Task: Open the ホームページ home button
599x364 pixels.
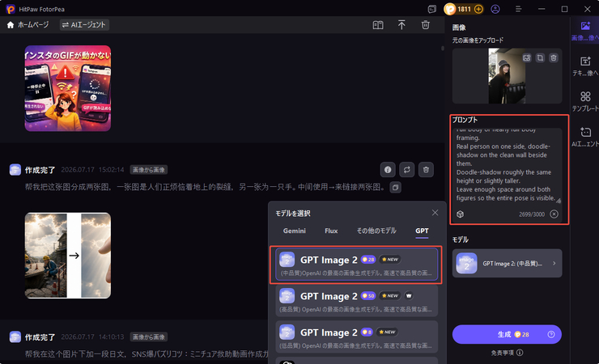Action: coord(28,25)
